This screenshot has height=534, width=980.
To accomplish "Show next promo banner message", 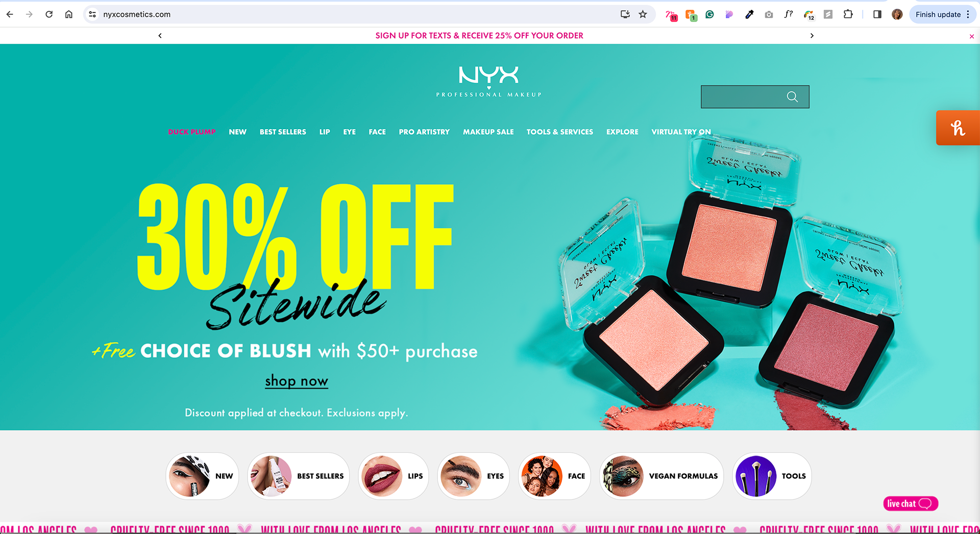I will pyautogui.click(x=812, y=36).
